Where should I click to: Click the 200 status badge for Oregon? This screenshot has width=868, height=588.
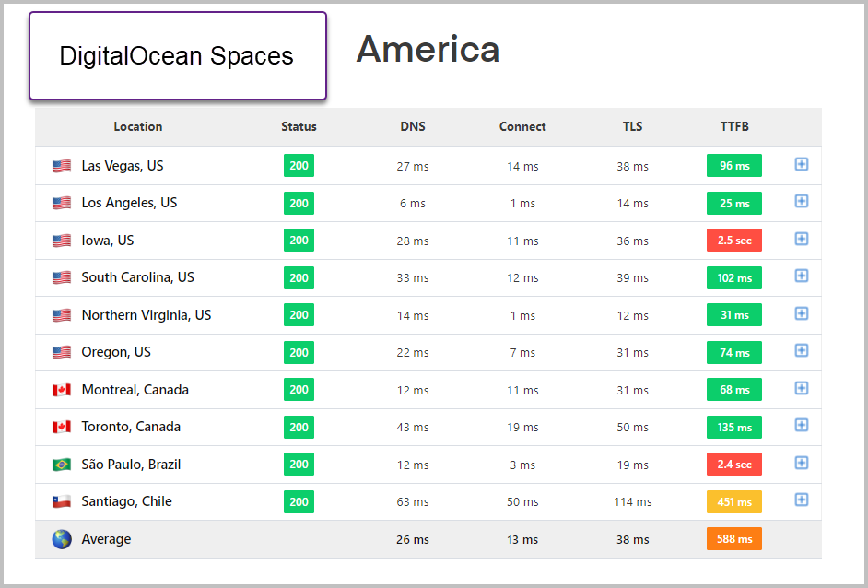[x=299, y=353]
